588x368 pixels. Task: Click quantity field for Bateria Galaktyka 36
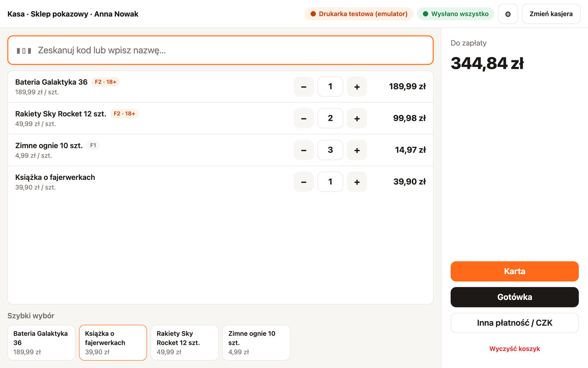tap(330, 86)
